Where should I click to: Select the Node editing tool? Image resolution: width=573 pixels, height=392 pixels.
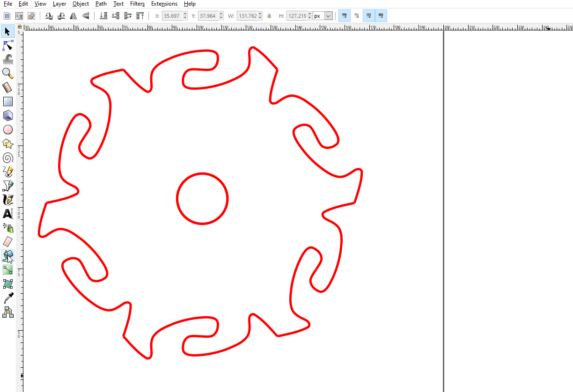7,45
